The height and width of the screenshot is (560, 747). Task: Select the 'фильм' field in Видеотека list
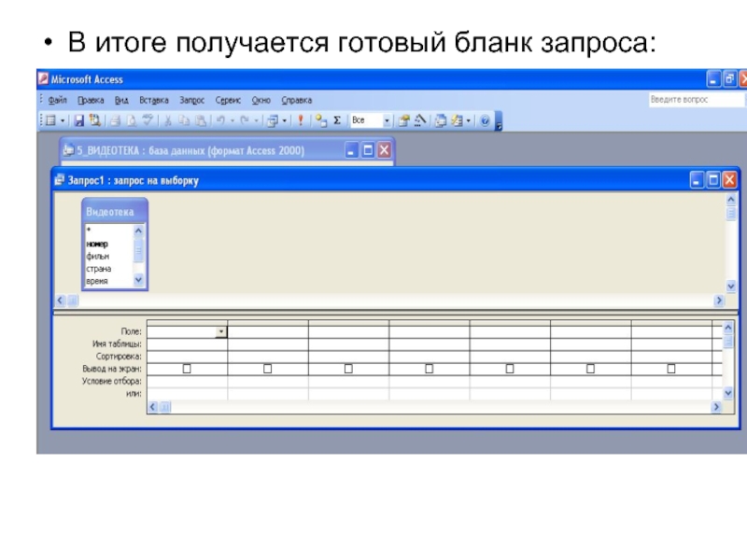pyautogui.click(x=98, y=256)
